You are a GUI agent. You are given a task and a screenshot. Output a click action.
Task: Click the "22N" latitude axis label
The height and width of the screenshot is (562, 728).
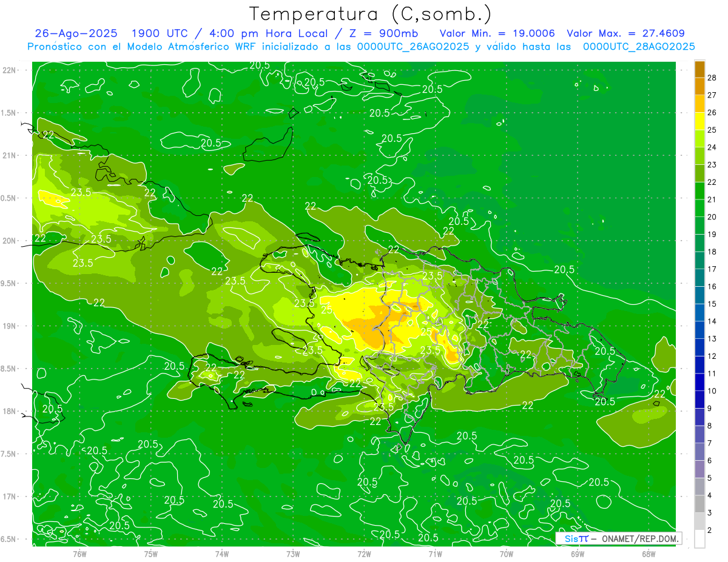(10, 70)
